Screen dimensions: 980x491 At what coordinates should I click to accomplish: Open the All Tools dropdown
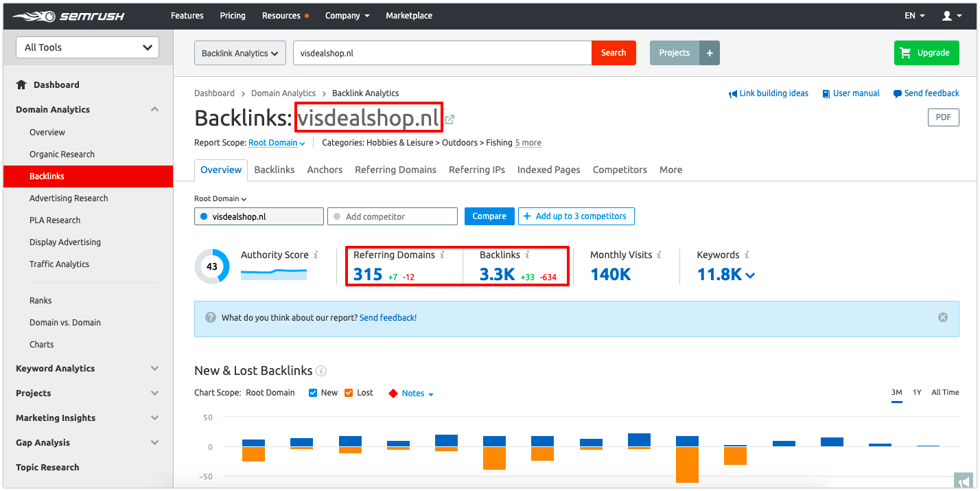87,47
